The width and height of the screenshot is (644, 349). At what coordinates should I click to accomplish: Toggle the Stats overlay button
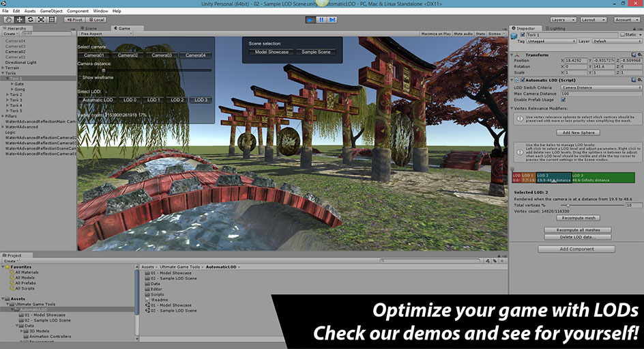pos(480,33)
